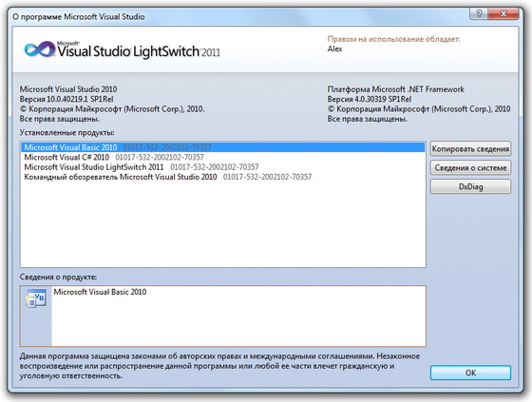Click product ID beside Visual C# 2010
This screenshot has width=532, height=402.
(x=160, y=157)
